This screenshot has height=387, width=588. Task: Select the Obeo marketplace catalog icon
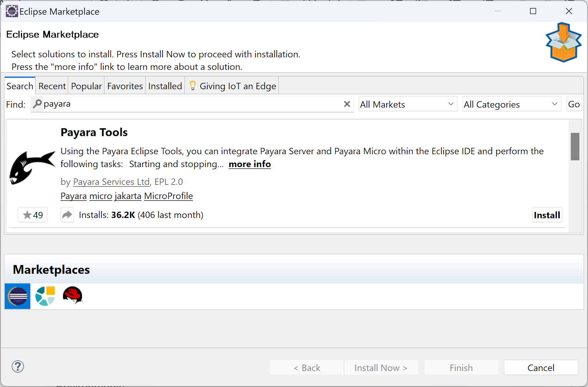click(45, 296)
